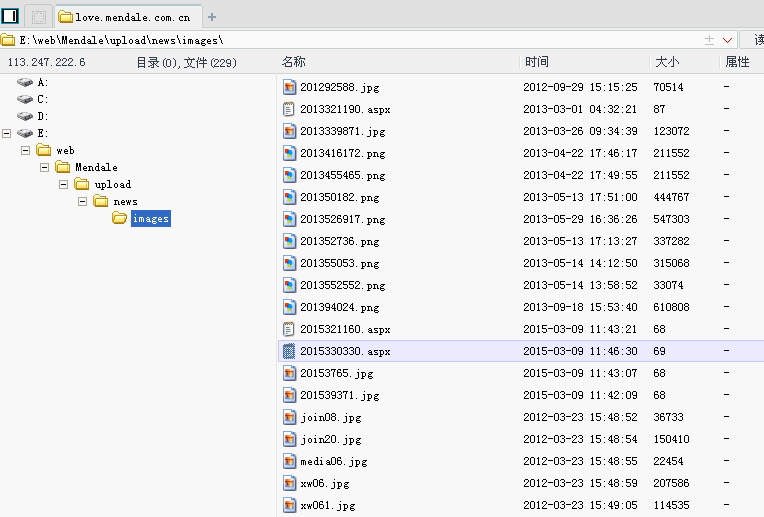This screenshot has width=764, height=517.
Task: Click the image icon of xw061.jpg
Action: pyautogui.click(x=289, y=505)
